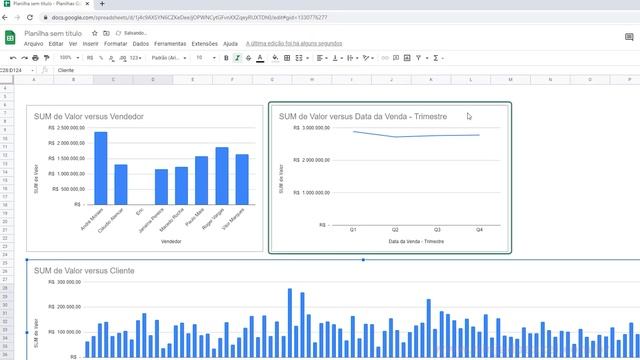This screenshot has width=640, height=360.
Task: Click the browser address bar URL
Action: click(189, 18)
